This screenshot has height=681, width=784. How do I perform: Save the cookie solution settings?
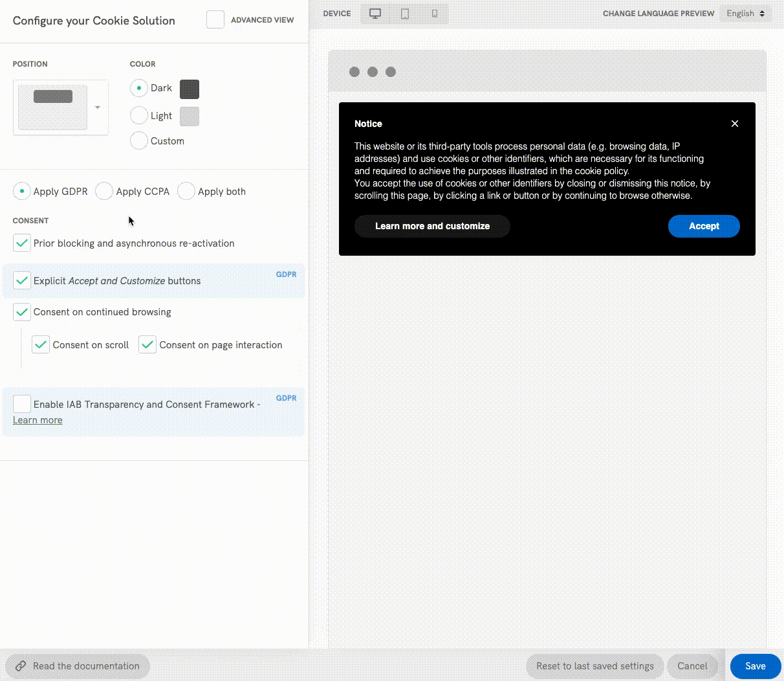[755, 666]
